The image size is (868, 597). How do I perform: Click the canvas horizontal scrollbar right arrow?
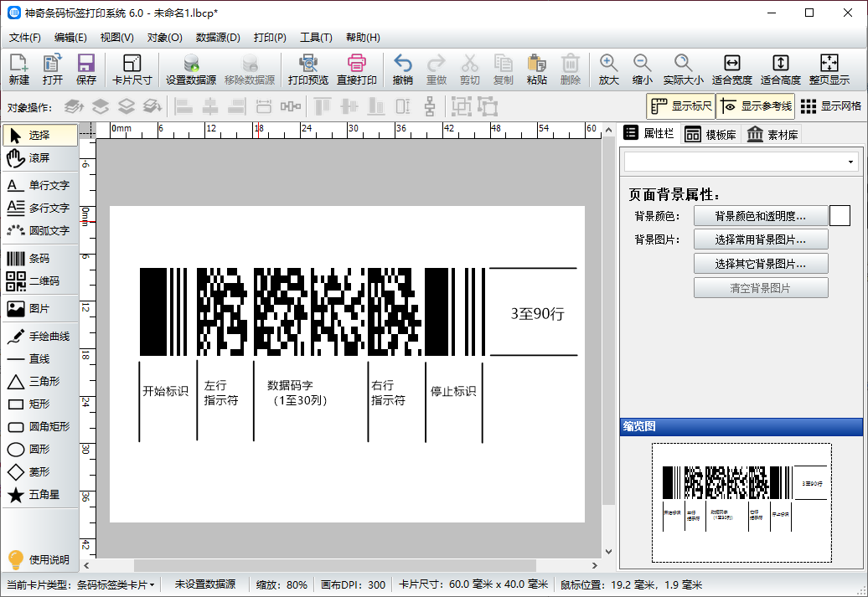coord(595,565)
